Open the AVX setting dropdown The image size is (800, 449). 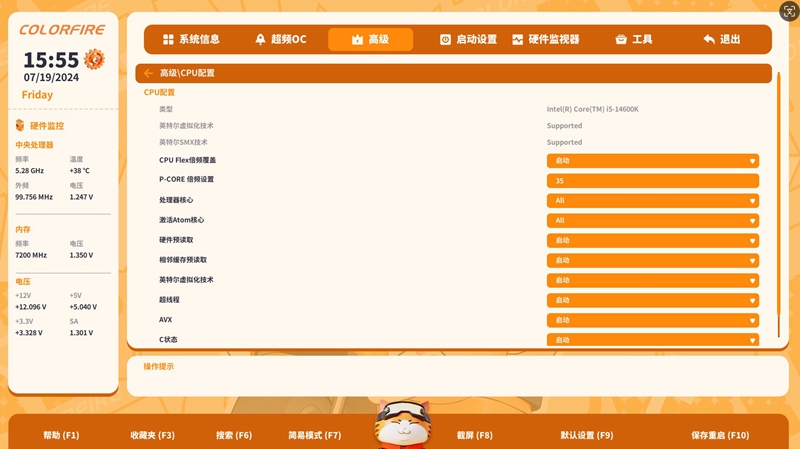click(652, 321)
